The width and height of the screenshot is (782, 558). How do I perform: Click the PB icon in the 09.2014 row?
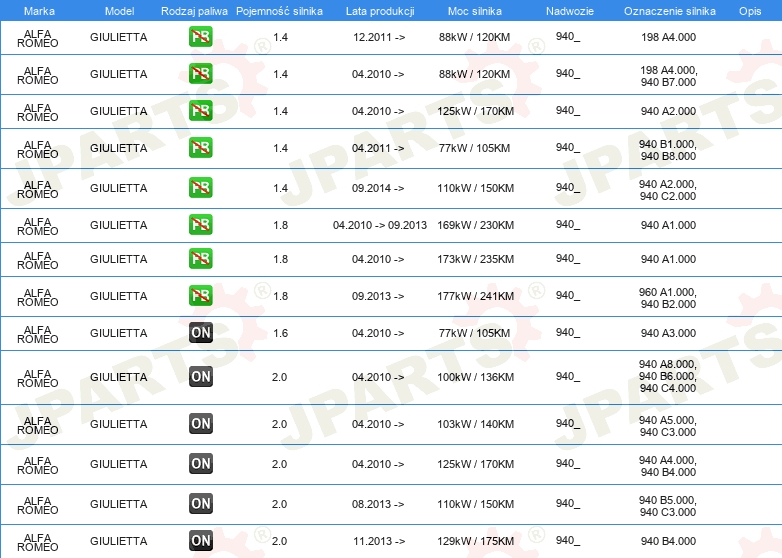point(201,188)
